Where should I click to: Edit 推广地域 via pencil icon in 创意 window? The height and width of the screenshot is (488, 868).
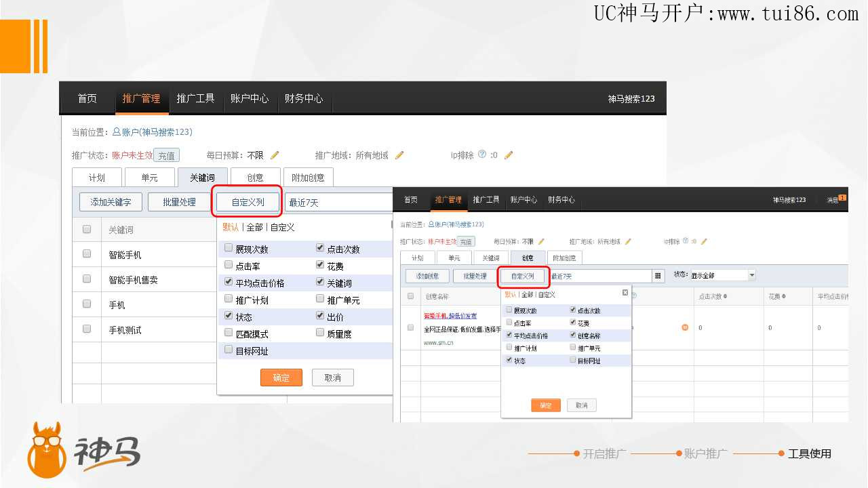click(628, 241)
